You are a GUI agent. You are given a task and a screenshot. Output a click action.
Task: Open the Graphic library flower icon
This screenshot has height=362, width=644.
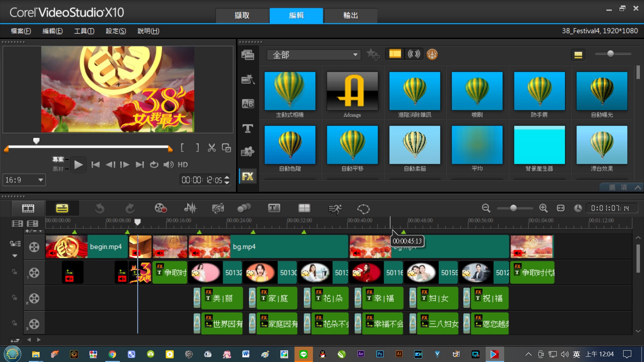point(248,152)
